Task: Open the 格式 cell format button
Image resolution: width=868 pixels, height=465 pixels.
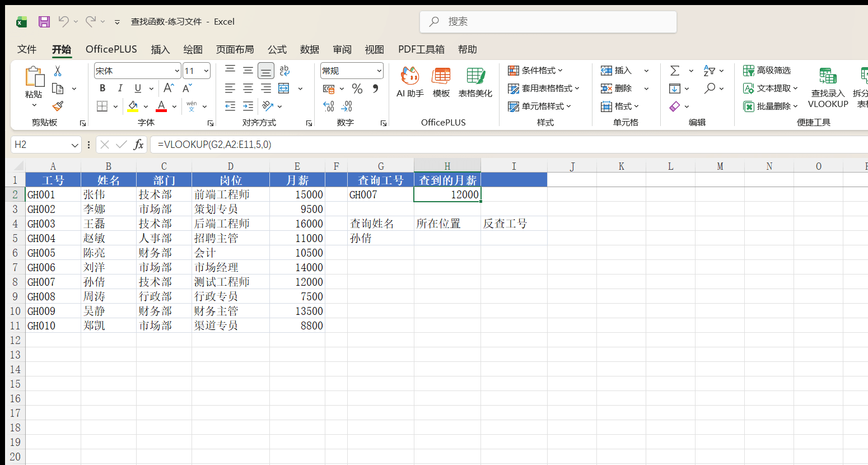Action: coord(619,106)
